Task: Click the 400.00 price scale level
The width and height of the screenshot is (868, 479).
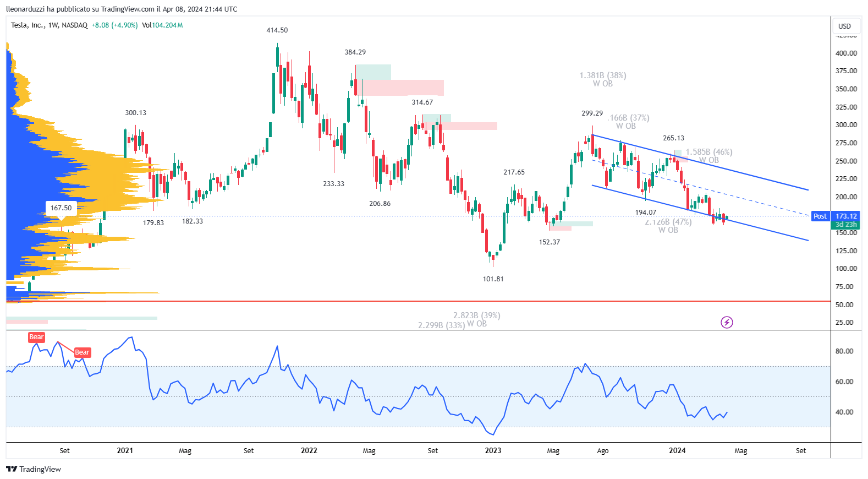Action: click(846, 53)
